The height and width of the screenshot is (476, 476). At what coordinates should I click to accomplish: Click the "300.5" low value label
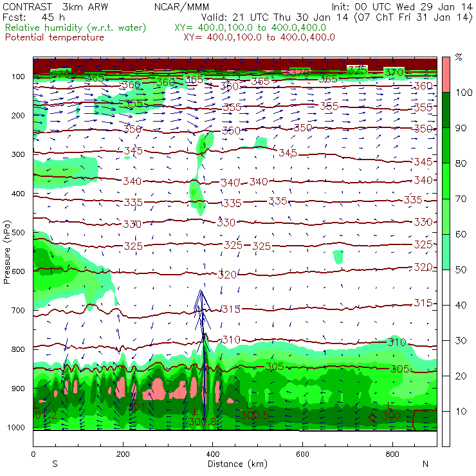click(255, 415)
